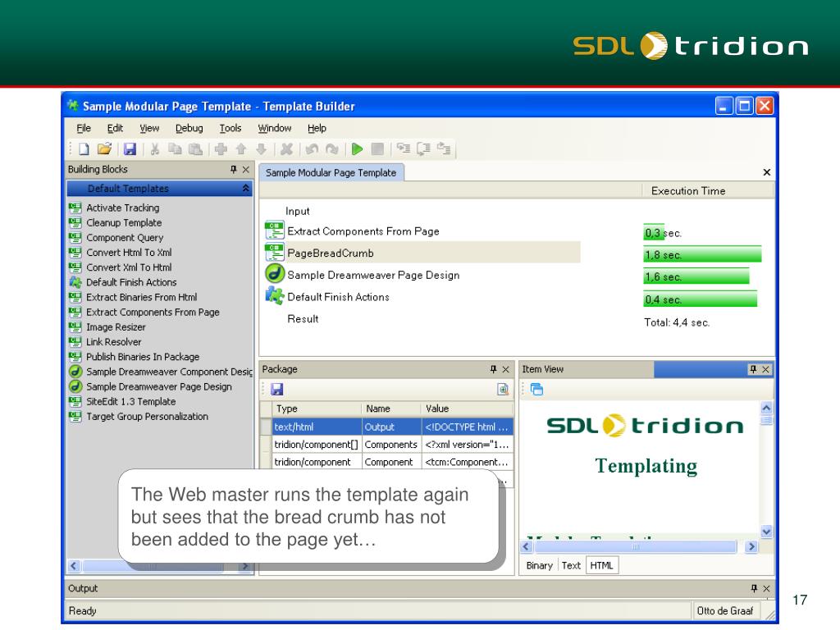Open the View menu
Screen dimensions: 840x630
tap(149, 128)
